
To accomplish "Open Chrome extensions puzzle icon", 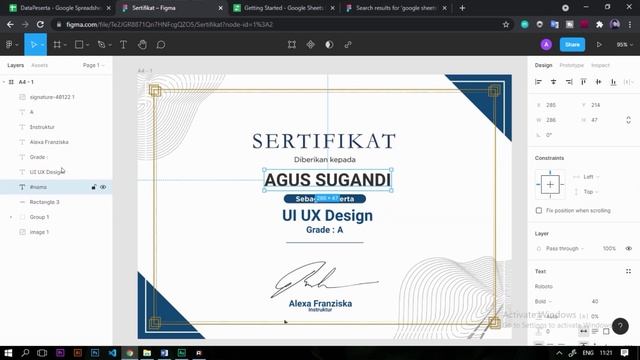I will coord(599,24).
